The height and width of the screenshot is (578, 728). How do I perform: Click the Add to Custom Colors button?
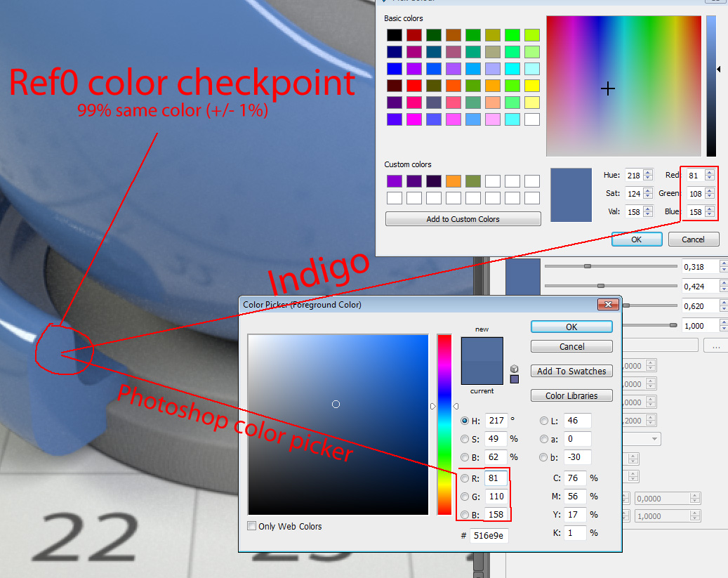click(x=463, y=218)
